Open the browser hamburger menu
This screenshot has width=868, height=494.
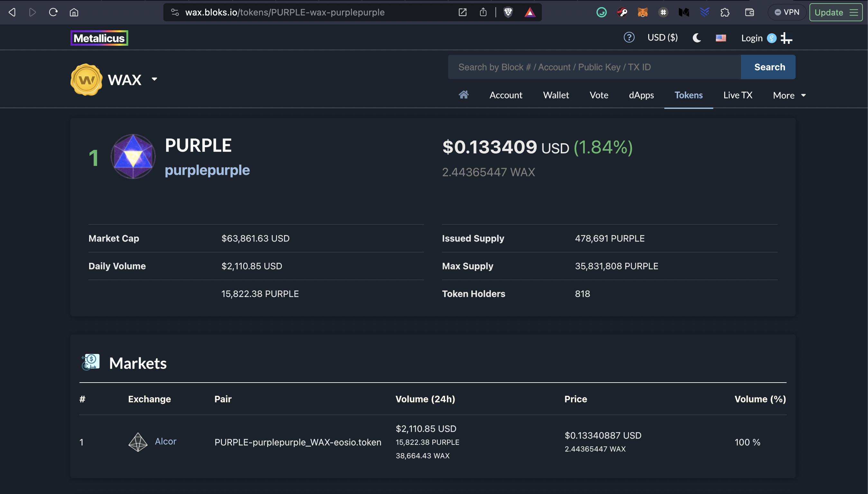(854, 13)
